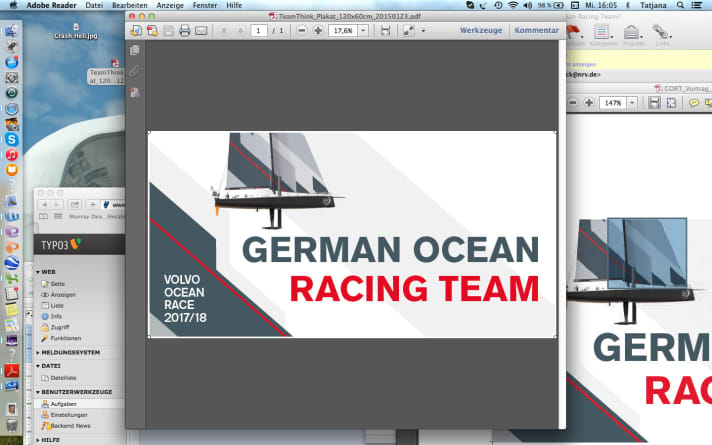Collapse the WEB section in TYPO3
The image size is (712, 445).
tap(38, 272)
